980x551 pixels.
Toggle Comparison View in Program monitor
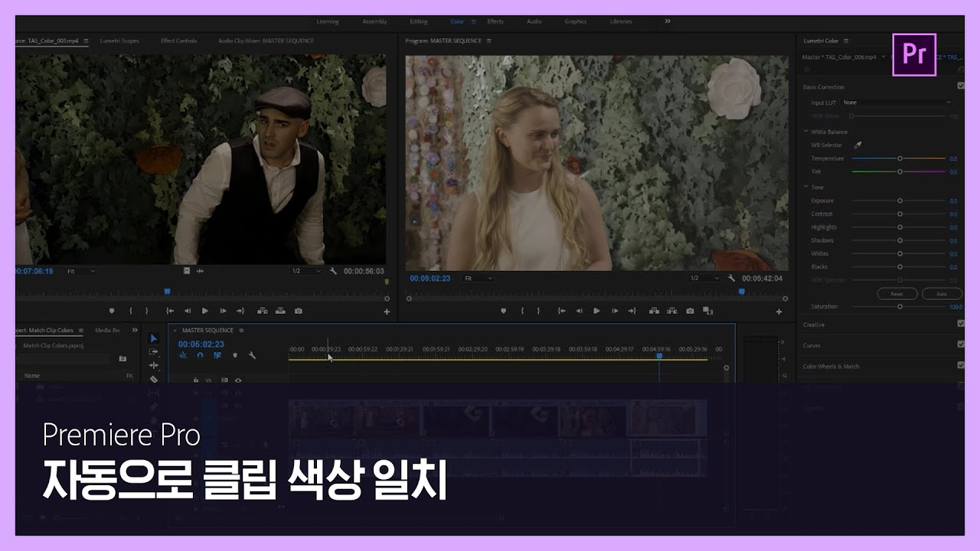tap(707, 311)
